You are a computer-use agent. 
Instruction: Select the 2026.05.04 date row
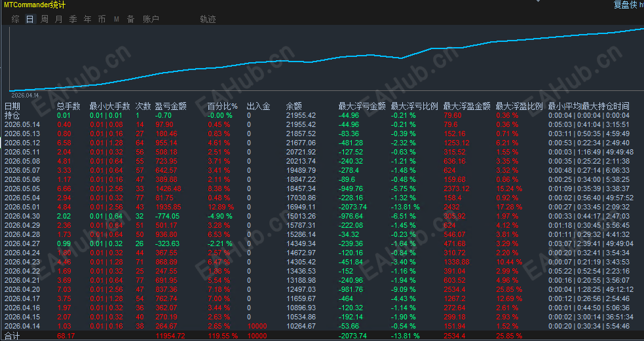pyautogui.click(x=22, y=198)
